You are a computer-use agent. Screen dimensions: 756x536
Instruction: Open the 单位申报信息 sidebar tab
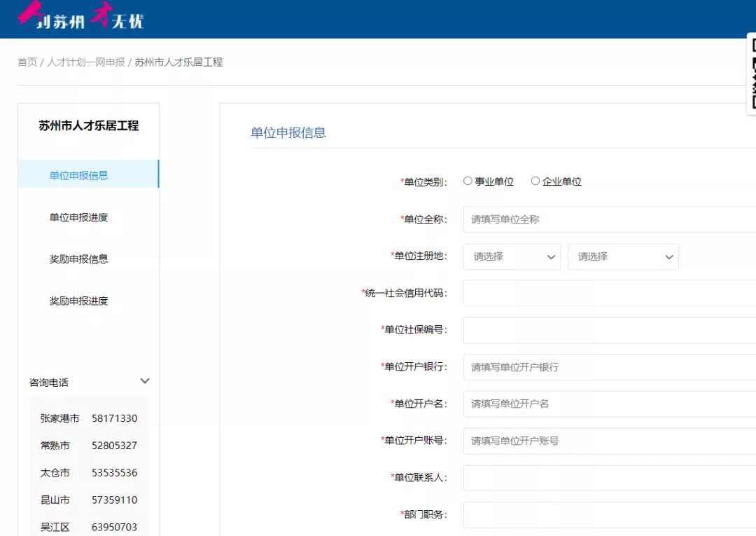click(x=79, y=175)
